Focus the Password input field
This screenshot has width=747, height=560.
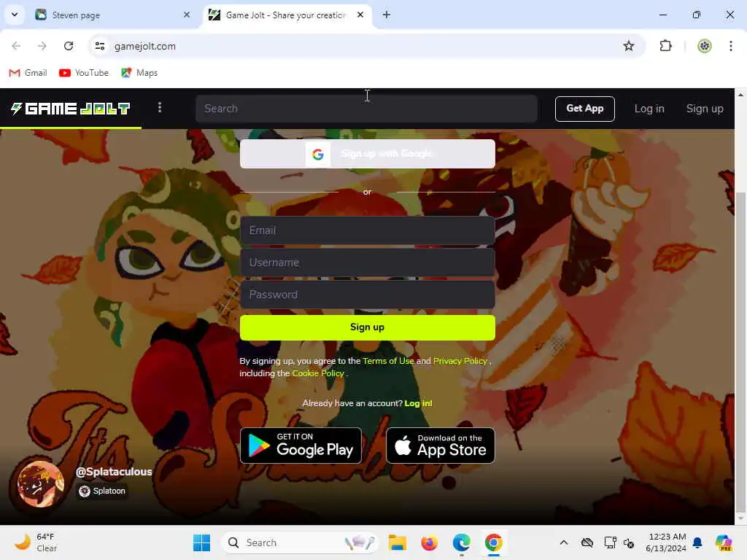[368, 295]
